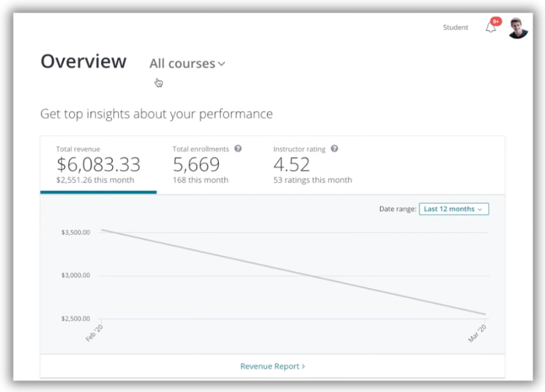Viewport: 545px width, 392px height.
Task: Select the Total revenue tab
Action: (99, 165)
